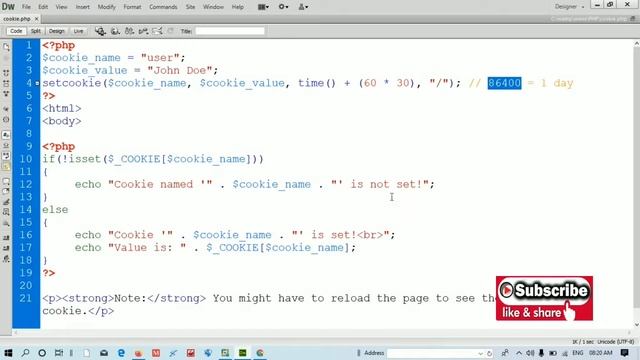This screenshot has width=640, height=360.
Task: Switch to Code view
Action: point(16,31)
